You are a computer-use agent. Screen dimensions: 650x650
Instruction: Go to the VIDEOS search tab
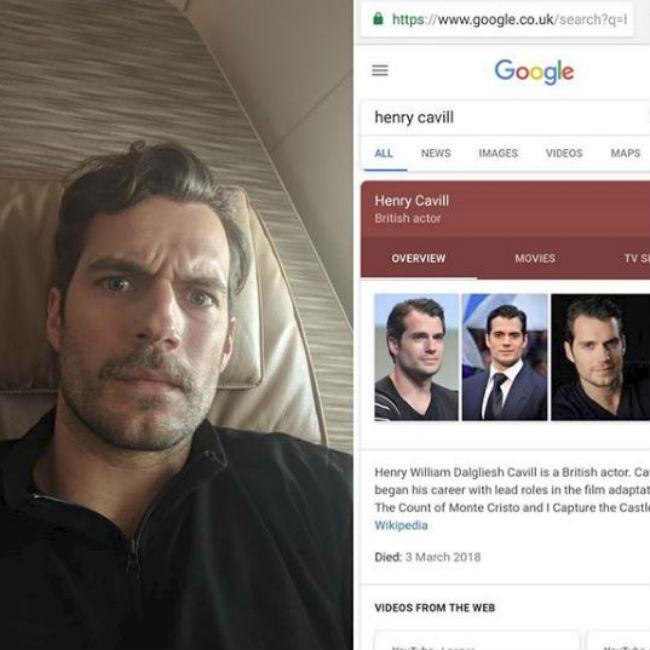(x=564, y=153)
